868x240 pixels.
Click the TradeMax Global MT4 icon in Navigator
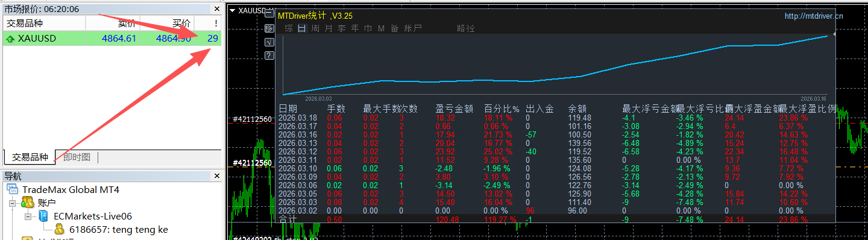tap(13, 189)
